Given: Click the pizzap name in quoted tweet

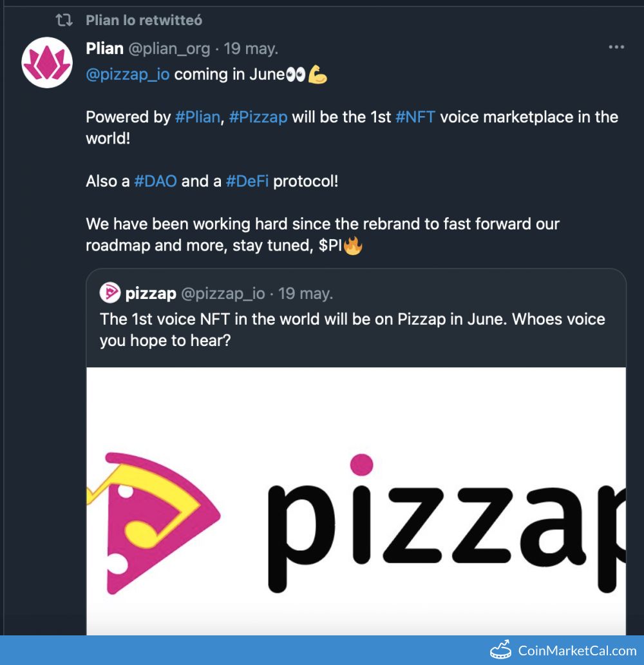Looking at the screenshot, I should (151, 294).
